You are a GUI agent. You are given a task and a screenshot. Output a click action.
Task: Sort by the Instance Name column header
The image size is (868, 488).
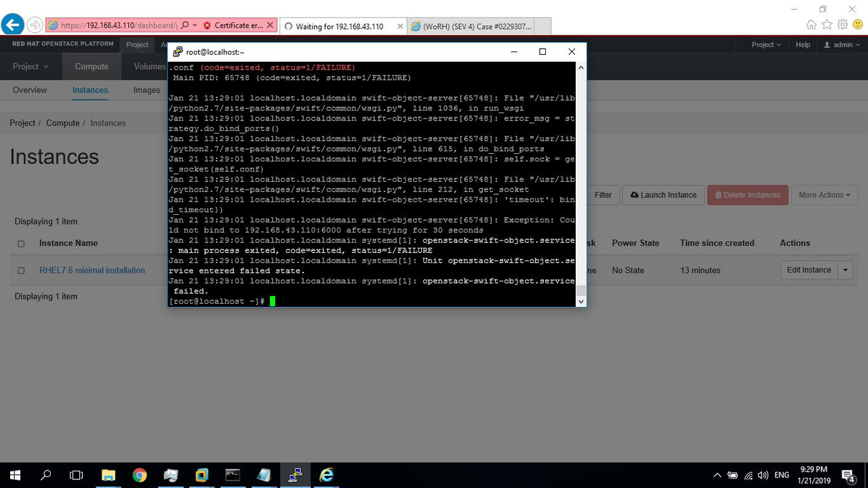[68, 243]
